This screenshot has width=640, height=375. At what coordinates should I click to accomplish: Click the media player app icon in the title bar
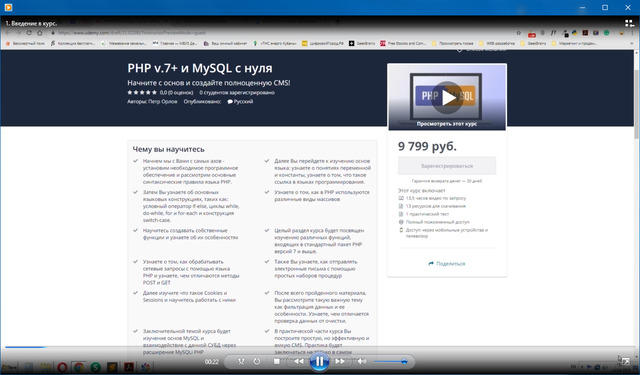pyautogui.click(x=8, y=7)
